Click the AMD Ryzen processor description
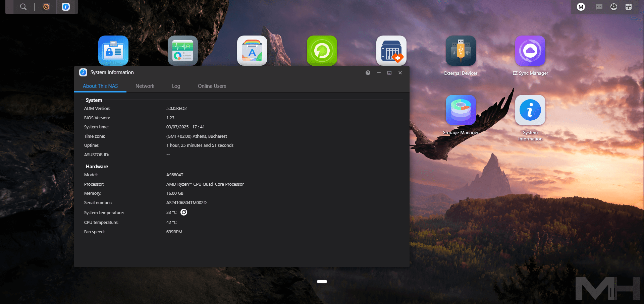Viewport: 644px width, 304px height. click(x=205, y=184)
